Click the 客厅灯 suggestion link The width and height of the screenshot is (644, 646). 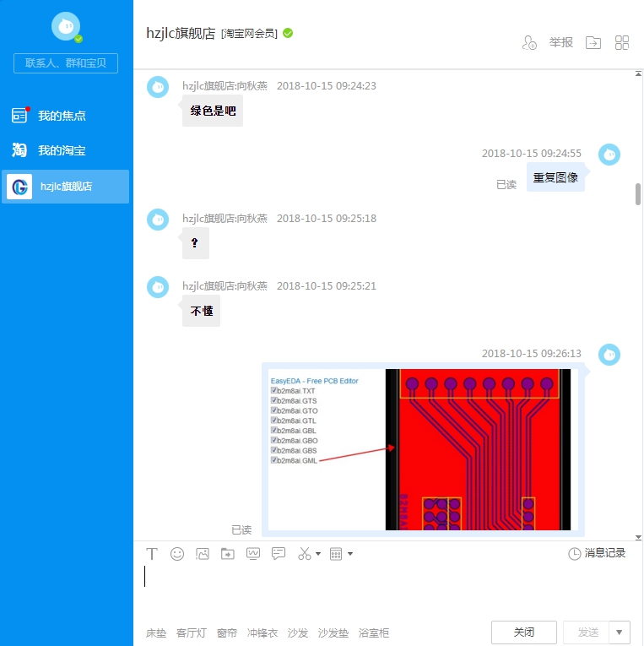pyautogui.click(x=192, y=632)
